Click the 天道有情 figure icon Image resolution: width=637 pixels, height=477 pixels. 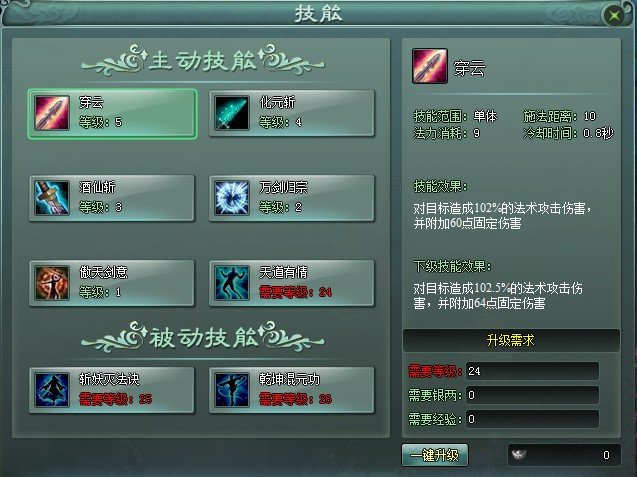pyautogui.click(x=232, y=283)
